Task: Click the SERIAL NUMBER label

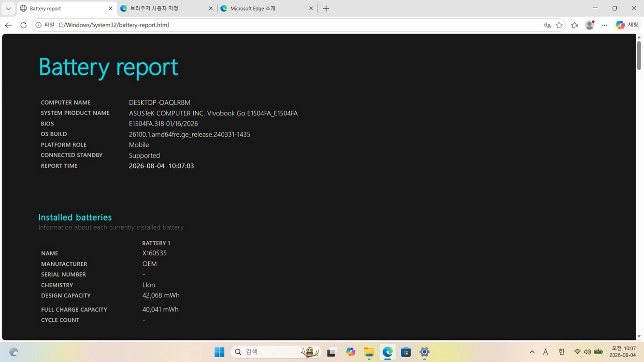Action: (63, 274)
